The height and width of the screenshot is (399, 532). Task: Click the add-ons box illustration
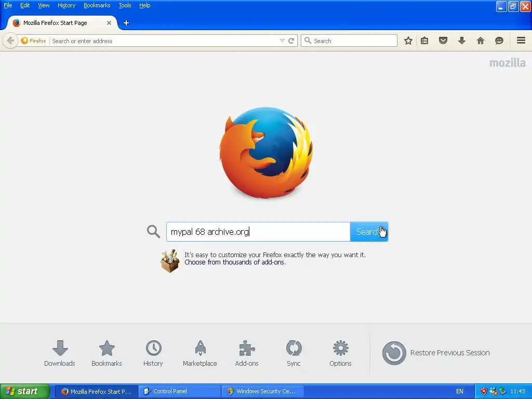(170, 261)
